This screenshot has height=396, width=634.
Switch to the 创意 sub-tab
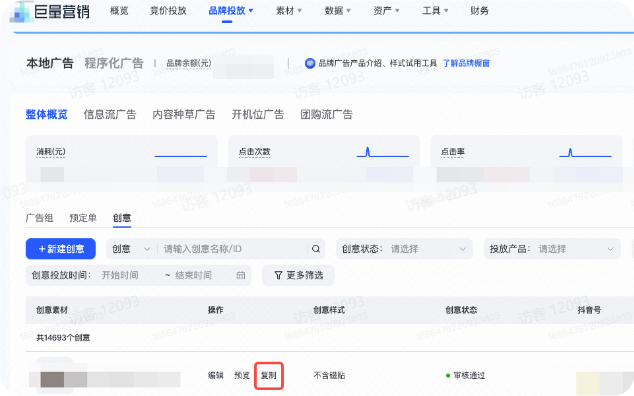pyautogui.click(x=122, y=218)
